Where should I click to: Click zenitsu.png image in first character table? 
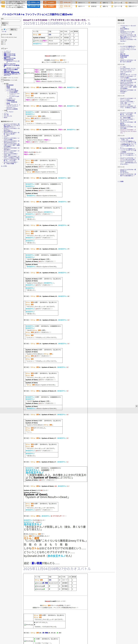(x=38, y=41)
